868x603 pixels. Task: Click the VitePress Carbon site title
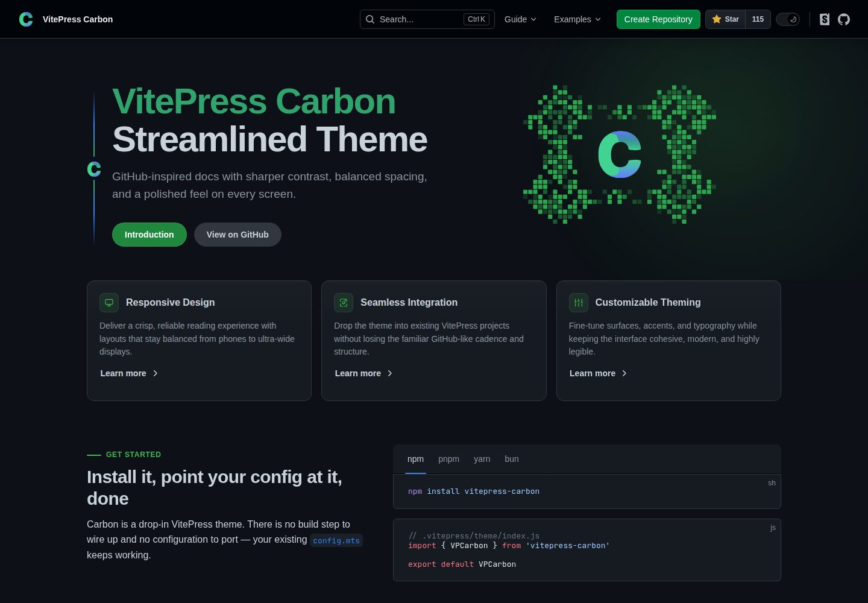[x=78, y=19]
